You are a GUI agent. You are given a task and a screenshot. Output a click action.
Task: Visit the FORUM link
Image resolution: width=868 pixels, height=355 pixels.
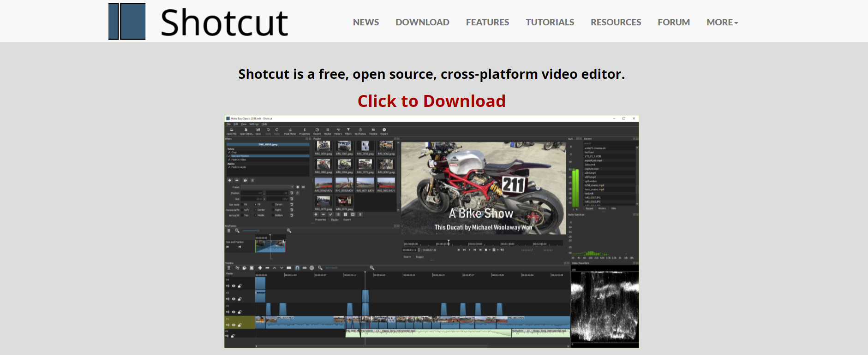point(674,22)
